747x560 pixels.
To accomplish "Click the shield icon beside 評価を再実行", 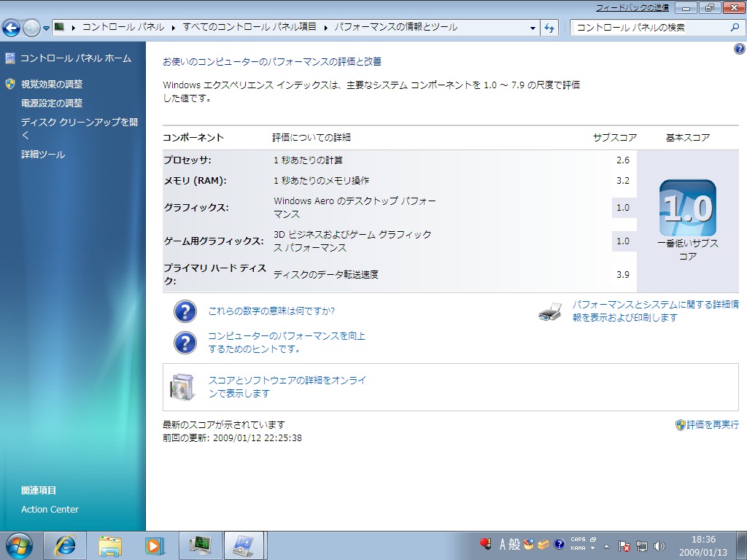I will tap(681, 425).
